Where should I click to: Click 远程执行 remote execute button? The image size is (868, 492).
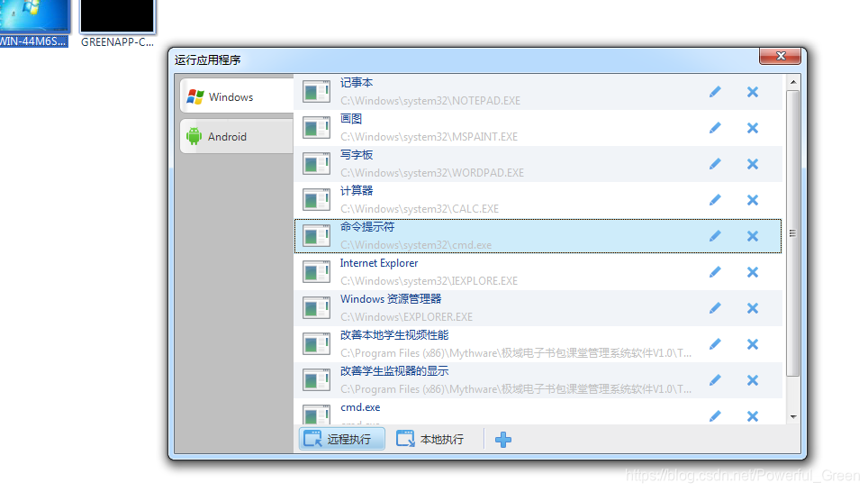click(341, 440)
